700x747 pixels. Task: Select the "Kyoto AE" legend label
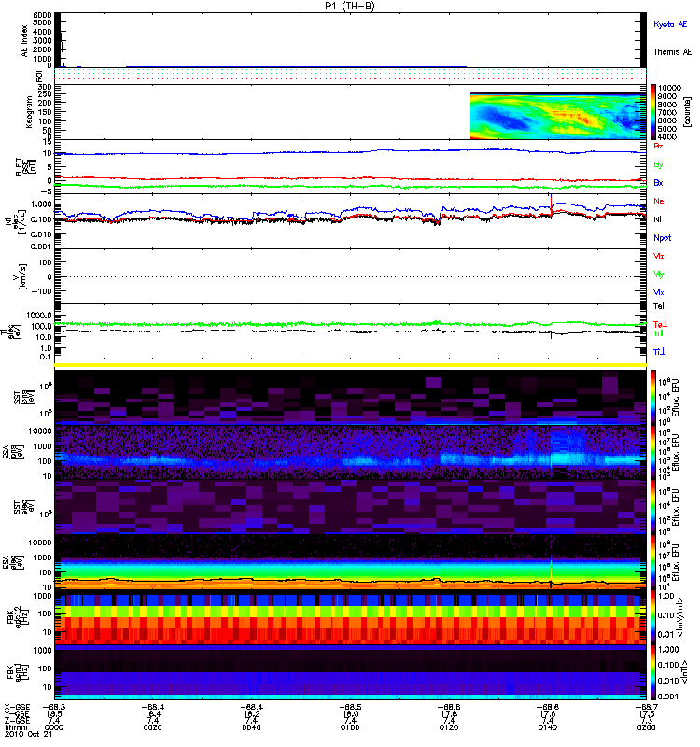click(x=670, y=24)
